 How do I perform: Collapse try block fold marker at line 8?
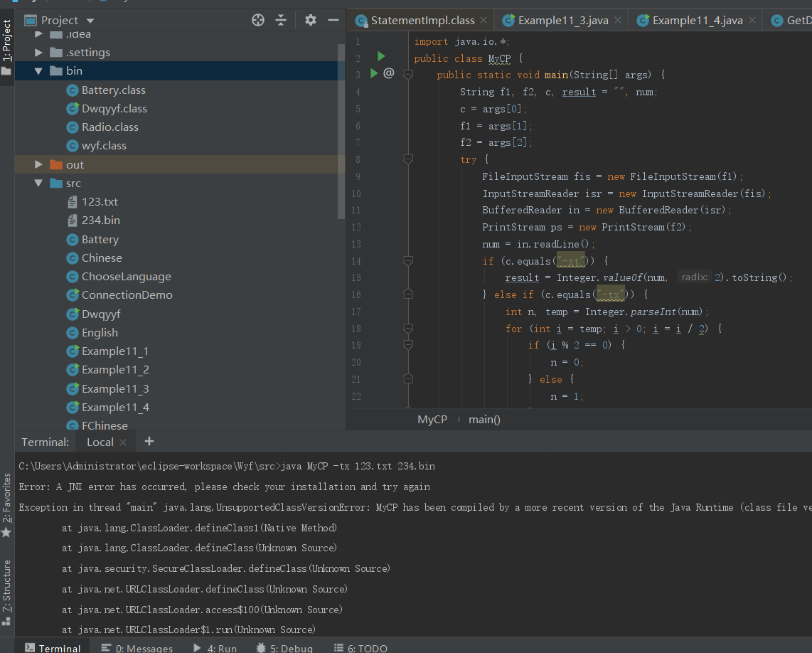coord(408,159)
